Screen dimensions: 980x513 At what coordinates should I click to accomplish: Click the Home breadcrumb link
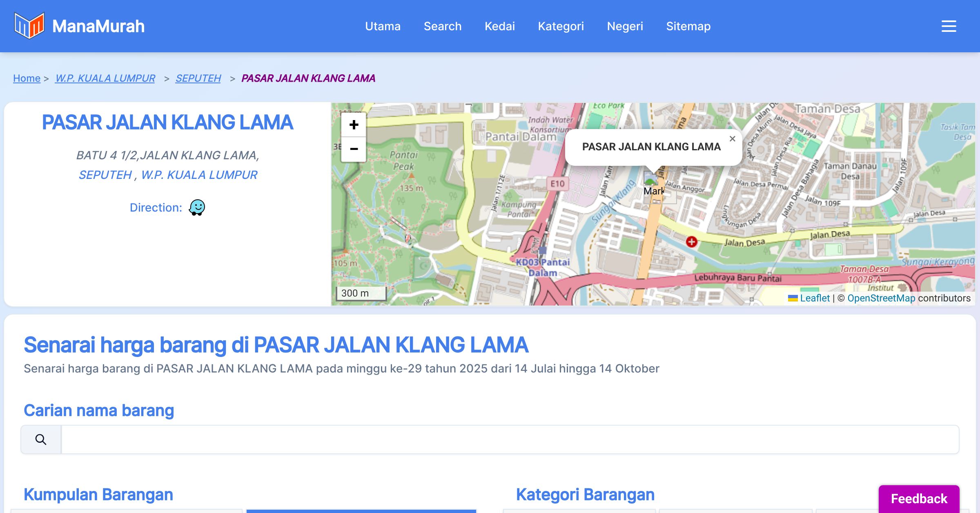[x=27, y=78]
